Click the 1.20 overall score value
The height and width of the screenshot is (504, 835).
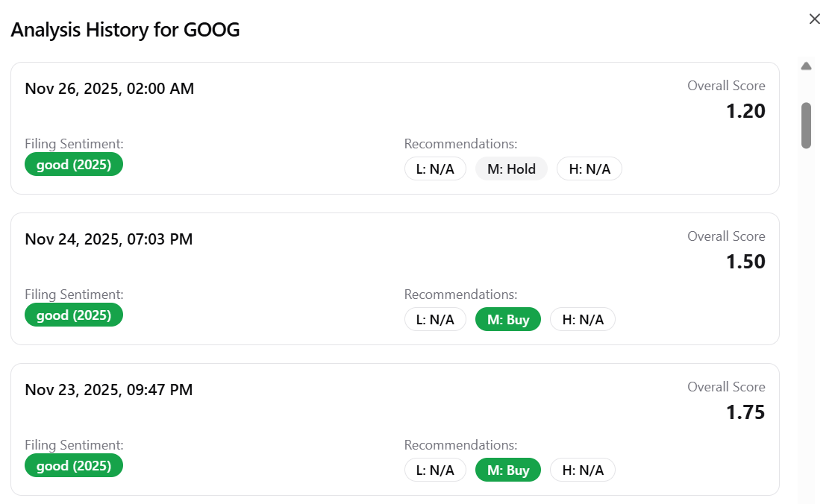tap(745, 111)
